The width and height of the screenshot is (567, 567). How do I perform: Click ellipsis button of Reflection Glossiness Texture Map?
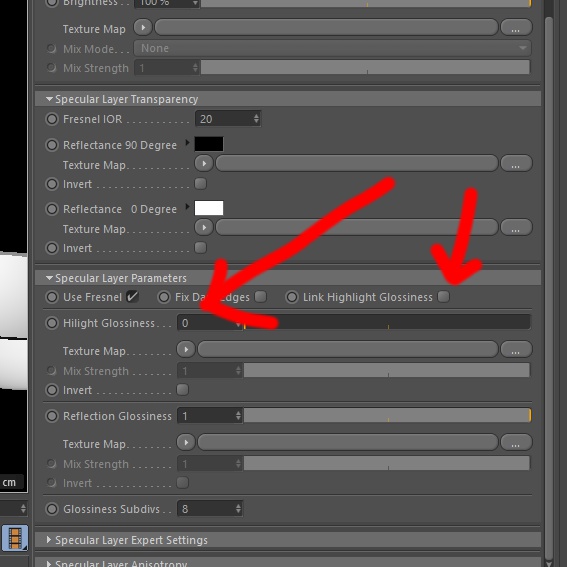516,443
